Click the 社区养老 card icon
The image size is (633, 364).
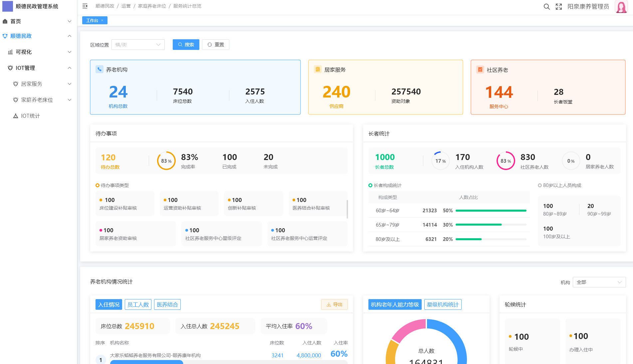click(480, 70)
